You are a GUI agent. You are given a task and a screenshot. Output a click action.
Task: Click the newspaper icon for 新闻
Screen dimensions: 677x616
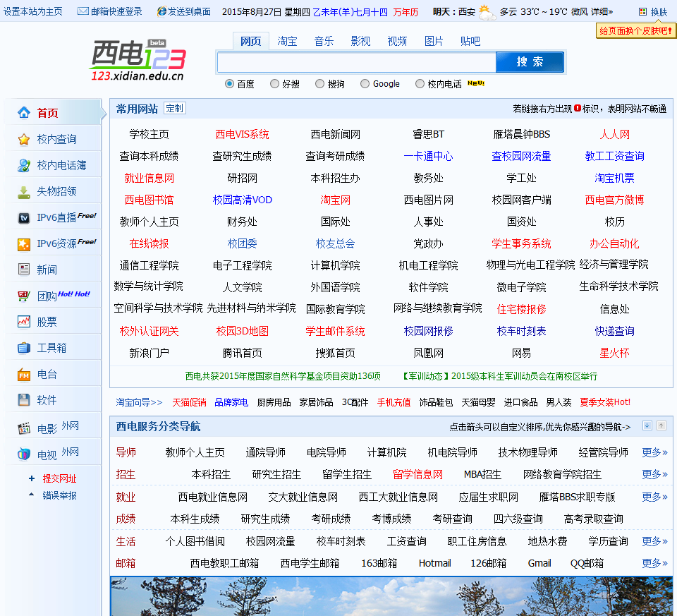pos(24,270)
